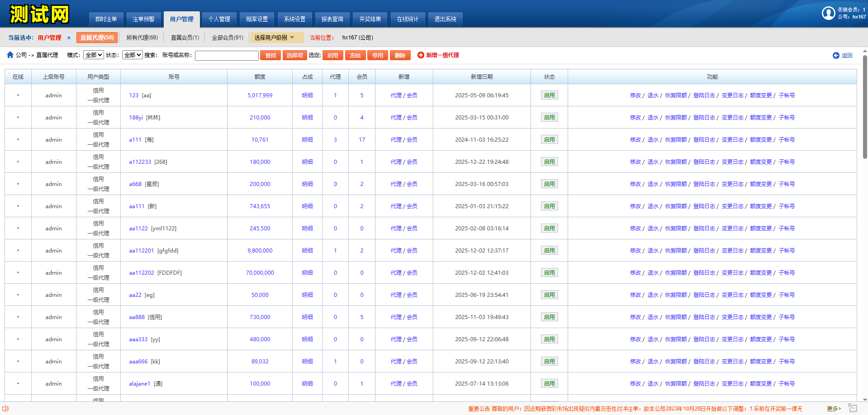The width and height of the screenshot is (868, 415).
Task: Toggle the 启用 status of account 123
Action: (x=549, y=95)
